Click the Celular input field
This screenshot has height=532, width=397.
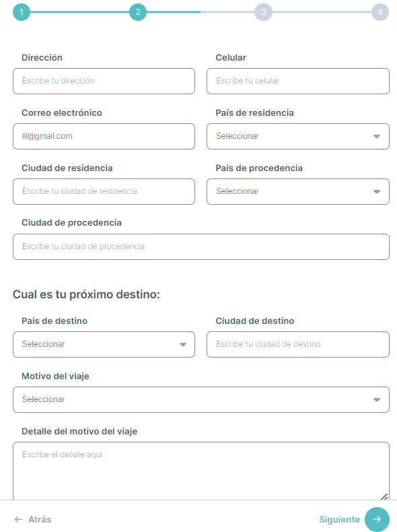coord(297,81)
